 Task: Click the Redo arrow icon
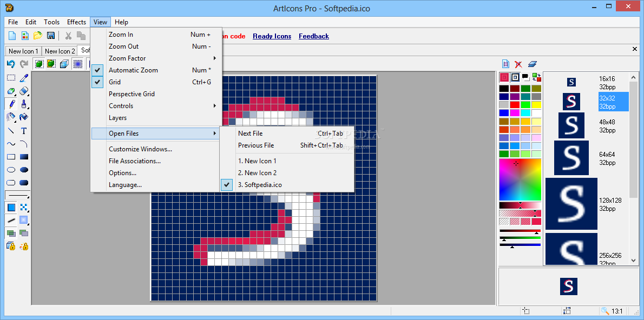click(24, 64)
